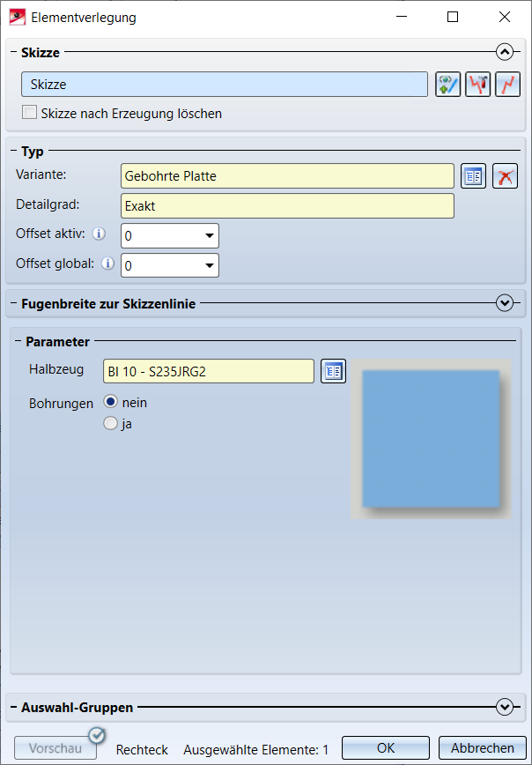This screenshot has width=532, height=765.
Task: Click the create new sketch icon
Action: coord(447,85)
